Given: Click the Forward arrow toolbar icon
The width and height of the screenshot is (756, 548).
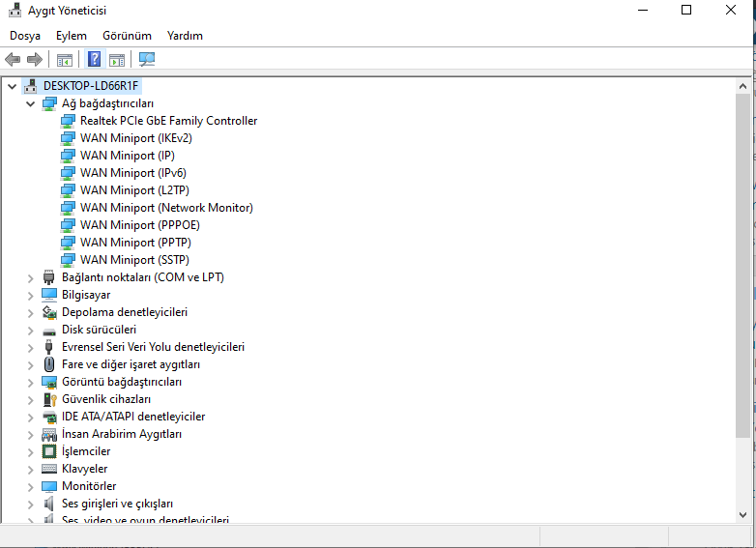Looking at the screenshot, I should point(34,59).
